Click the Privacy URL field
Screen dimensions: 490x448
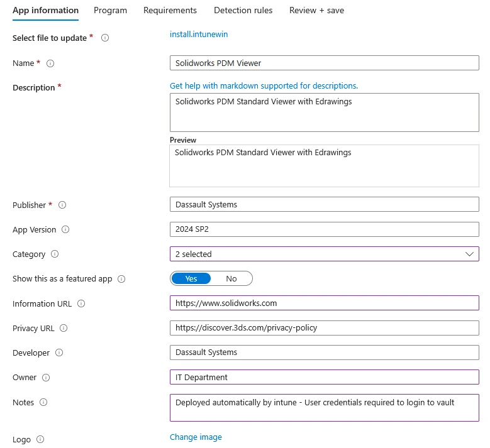point(324,328)
